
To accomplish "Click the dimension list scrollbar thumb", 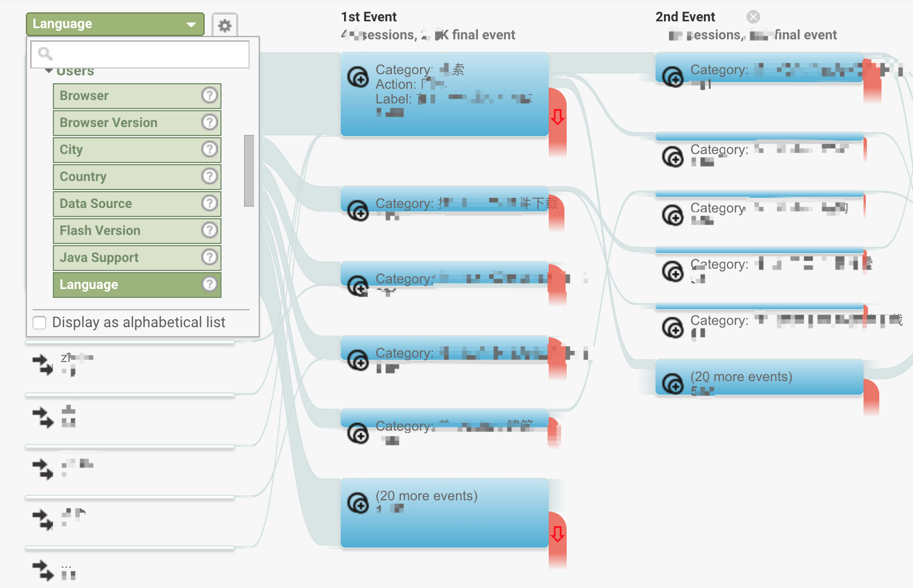I will pyautogui.click(x=249, y=171).
